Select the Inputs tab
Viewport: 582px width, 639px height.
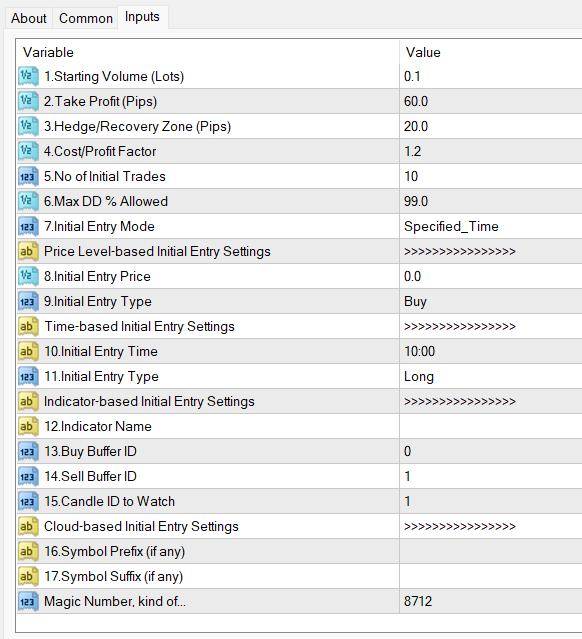coord(142,17)
